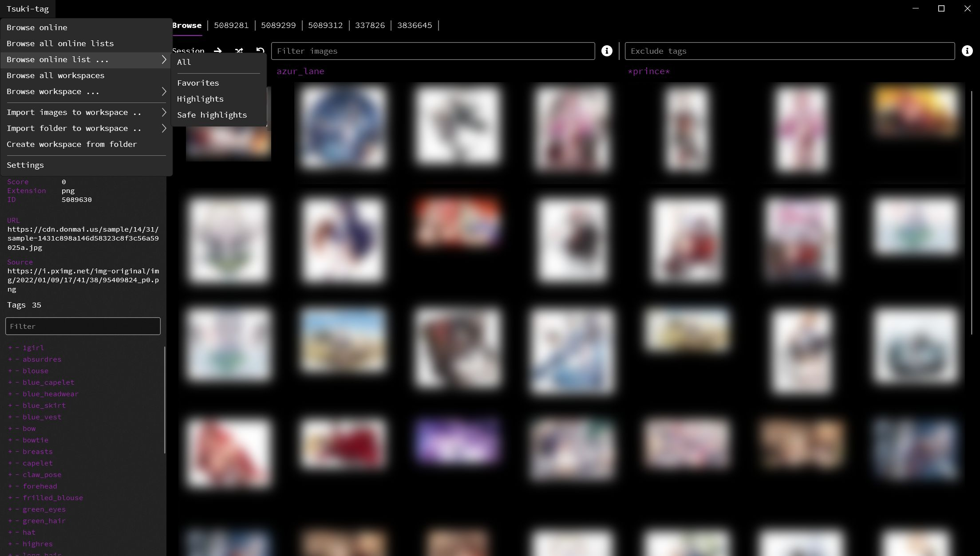The image size is (980, 556).
Task: Expand the 'Browse workspace ...' submenu
Action: pyautogui.click(x=87, y=91)
